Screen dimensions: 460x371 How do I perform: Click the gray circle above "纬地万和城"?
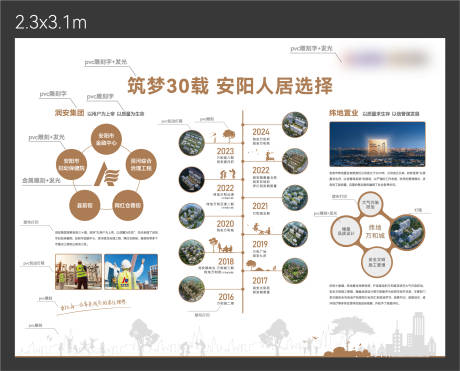[370, 204]
